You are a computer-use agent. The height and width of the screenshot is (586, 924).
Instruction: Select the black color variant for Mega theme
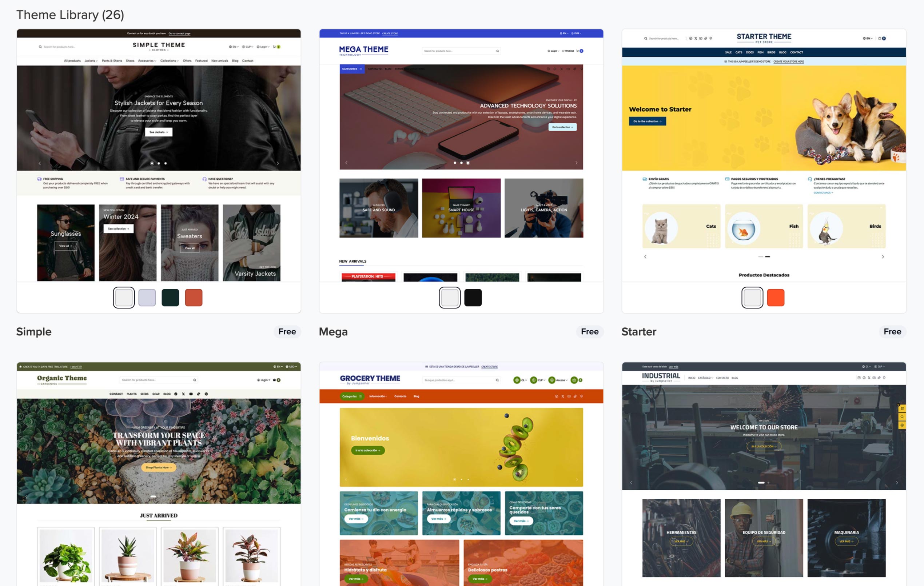(x=473, y=298)
